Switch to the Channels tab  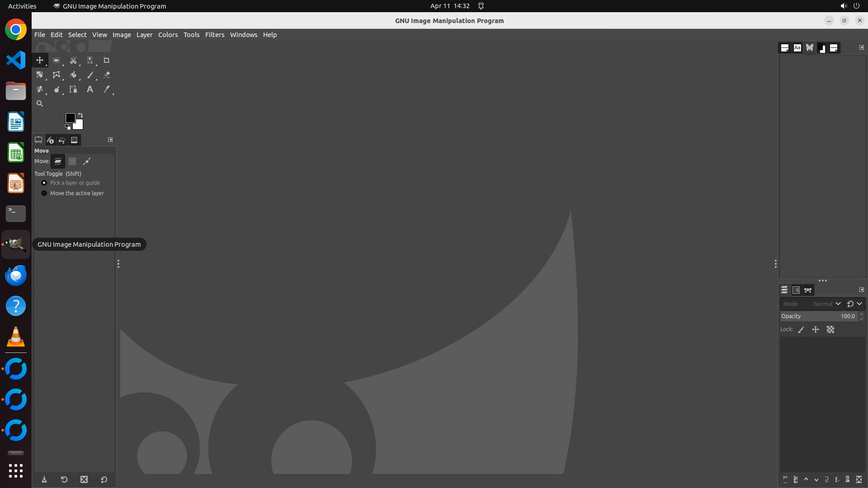point(796,290)
